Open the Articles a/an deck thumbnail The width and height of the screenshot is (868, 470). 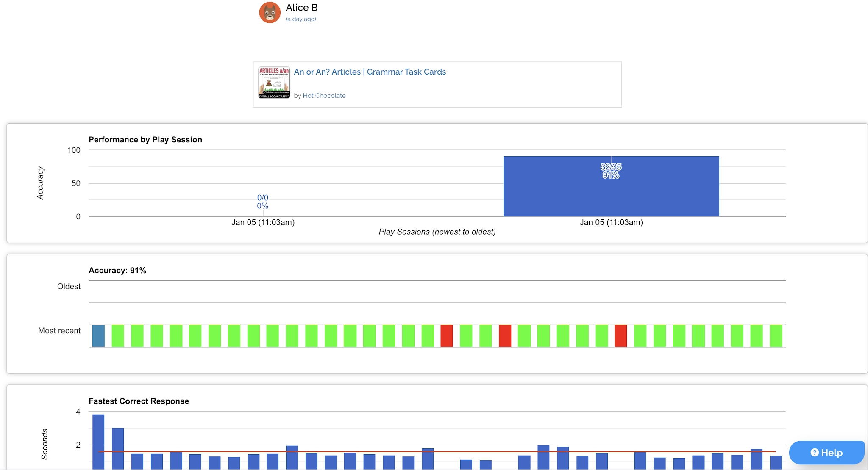coord(274,83)
